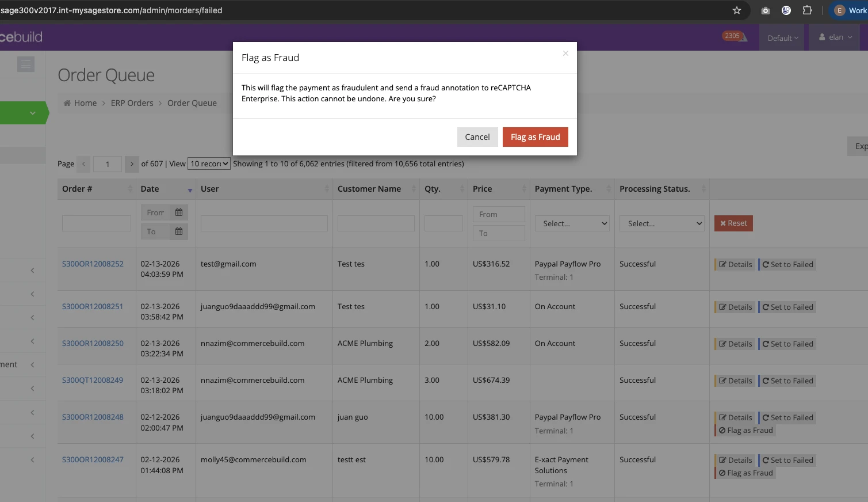Open the browser extensions puzzle icon

(x=807, y=10)
